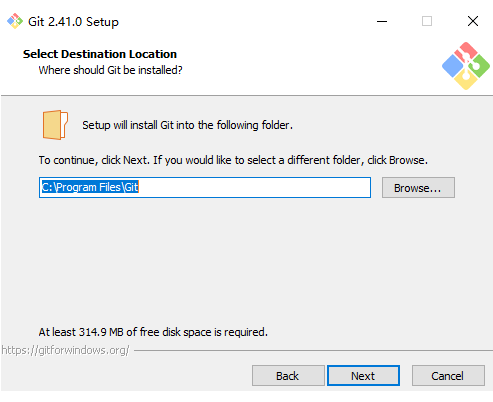Close the Git Setup window
Image resolution: width=493 pixels, height=402 pixels.
473,21
